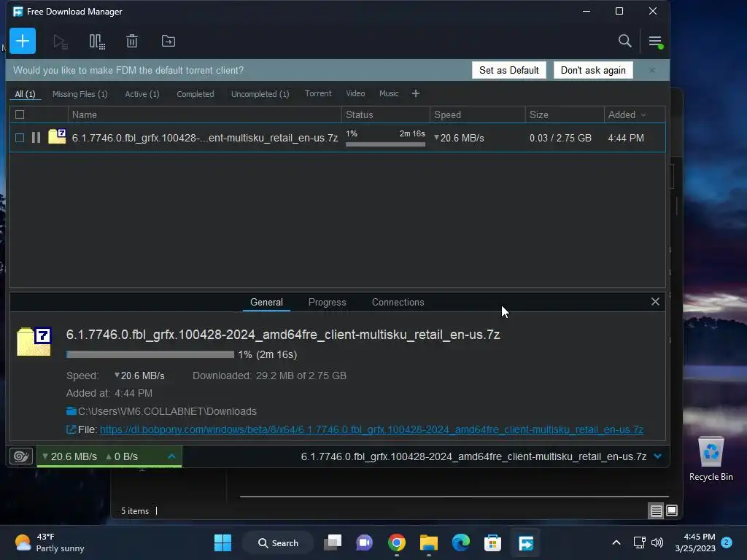Image resolution: width=747 pixels, height=560 pixels.
Task: Click the blue add download plus button
Action: coord(23,41)
